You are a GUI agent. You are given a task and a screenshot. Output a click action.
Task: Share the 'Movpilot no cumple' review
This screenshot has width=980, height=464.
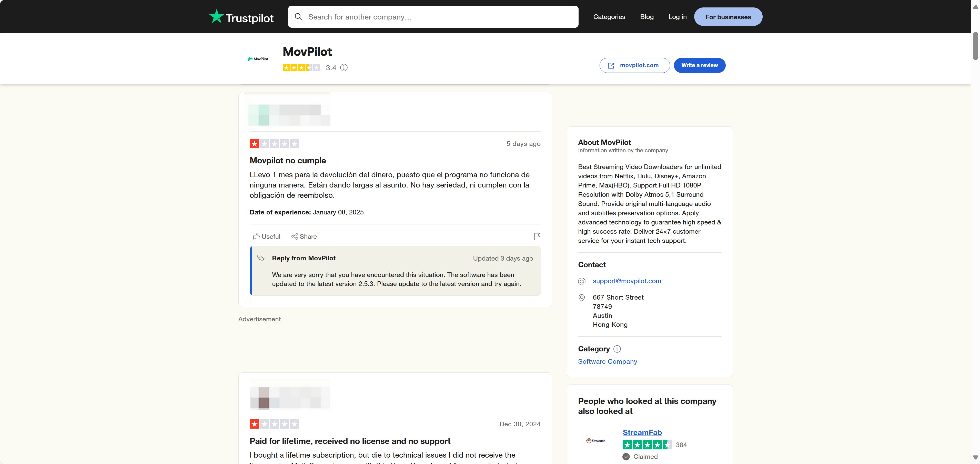click(x=304, y=236)
